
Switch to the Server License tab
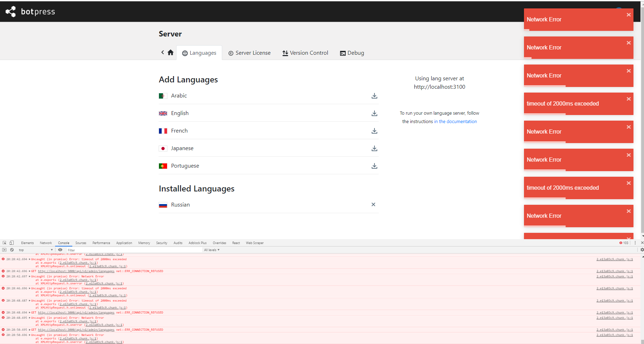249,53
